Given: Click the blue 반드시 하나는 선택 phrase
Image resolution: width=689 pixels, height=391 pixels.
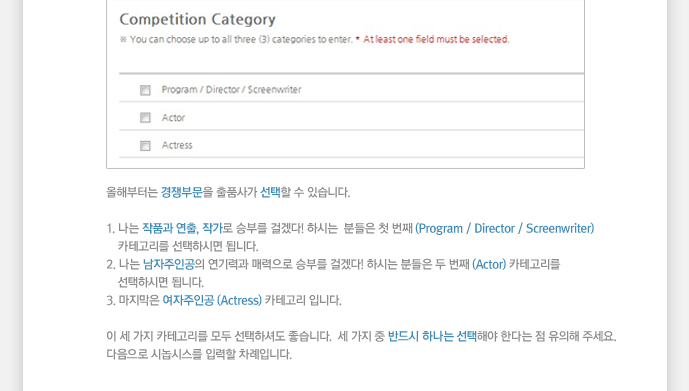Looking at the screenshot, I should coord(432,337).
